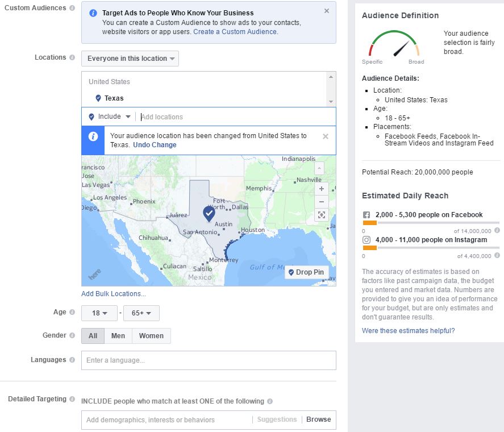Viewport: 504px width, 432px height.
Task: Select All genders
Action: click(x=93, y=336)
